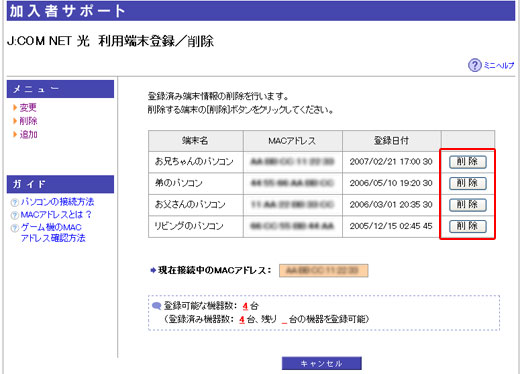Image resolution: width=520 pixels, height=374 pixels.
Task: Open guide パソコンの接続方法
Action: point(57,202)
